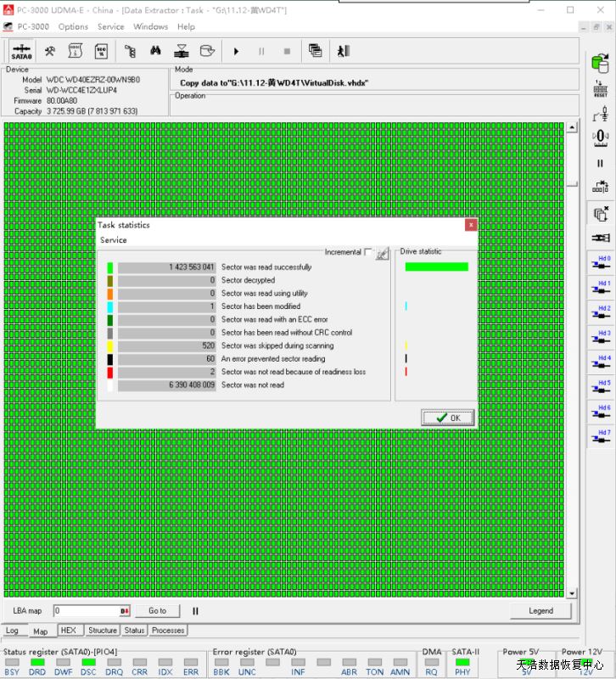
Task: Click the binoculars search icon in toolbar
Action: coord(154,51)
